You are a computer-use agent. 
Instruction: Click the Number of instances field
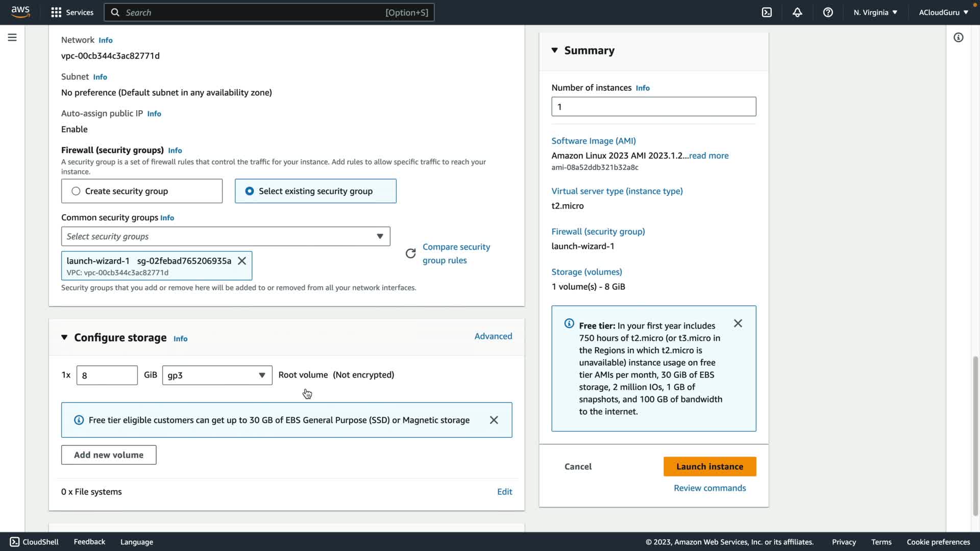click(x=653, y=107)
